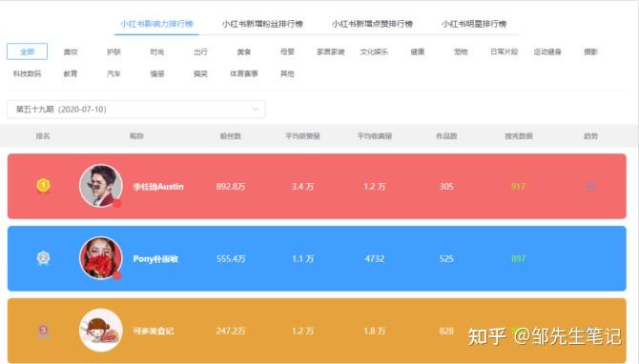Open the Pony朴惠敏 name link
The height and width of the screenshot is (364, 639).
(x=155, y=259)
